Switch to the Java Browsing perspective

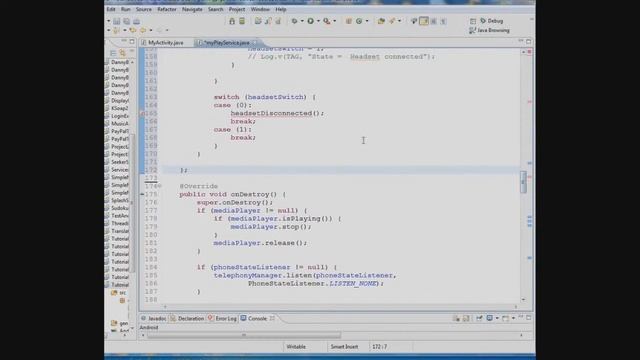coord(489,30)
